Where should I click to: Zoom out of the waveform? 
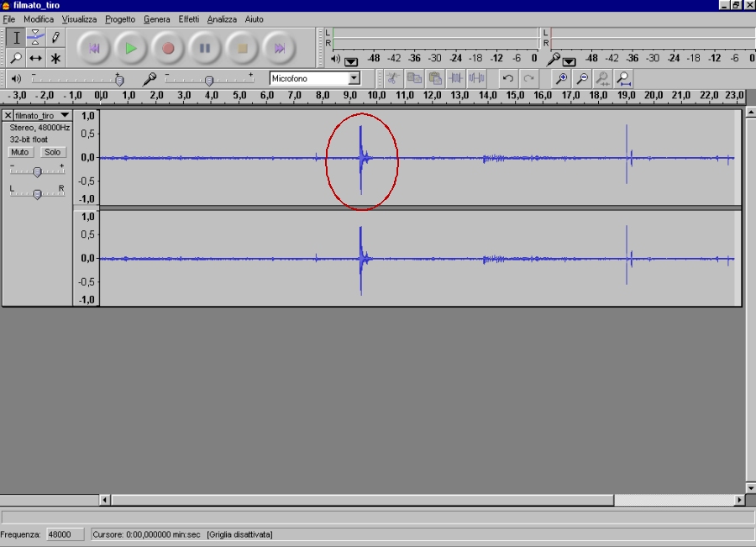[x=582, y=78]
